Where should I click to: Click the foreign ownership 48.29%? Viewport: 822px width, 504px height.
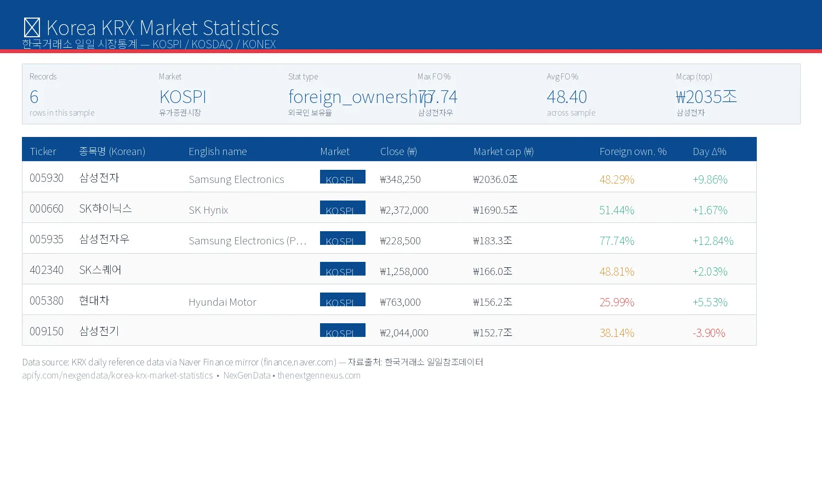point(617,180)
